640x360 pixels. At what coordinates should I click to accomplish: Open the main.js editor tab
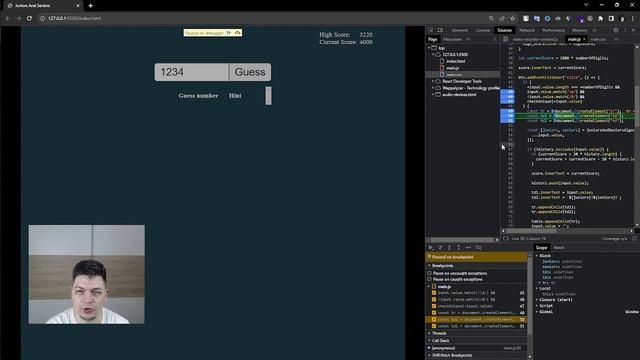click(574, 39)
